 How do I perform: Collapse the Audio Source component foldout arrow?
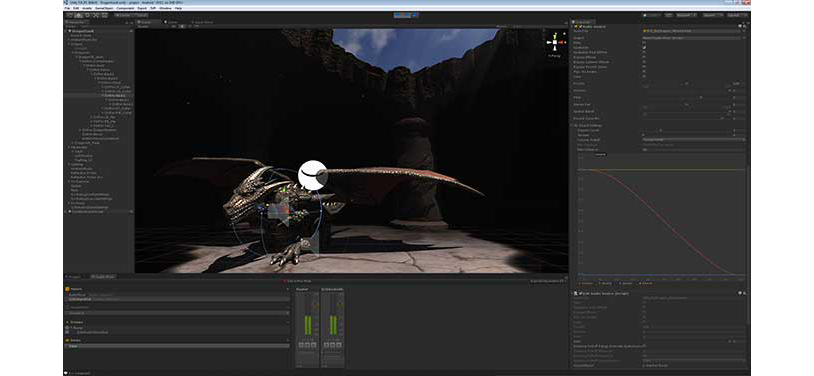point(572,26)
